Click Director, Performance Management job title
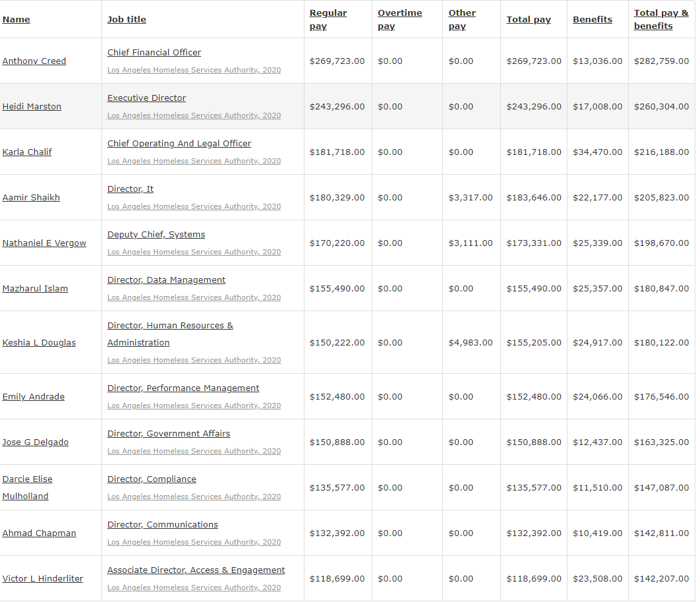The height and width of the screenshot is (602, 700). pos(183,388)
